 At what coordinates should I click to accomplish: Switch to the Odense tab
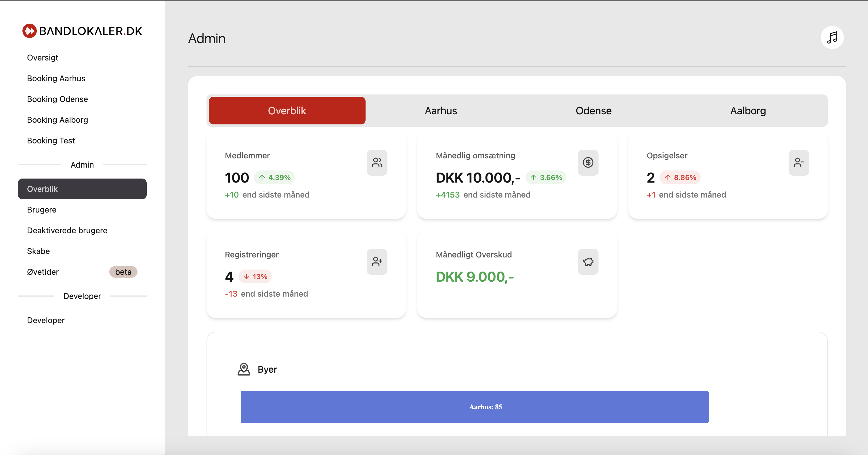click(593, 110)
